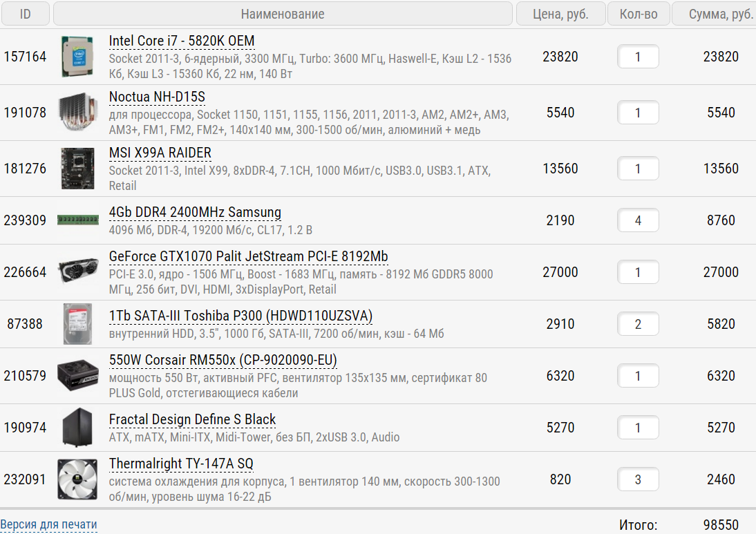
Task: Open the Noctua NH-D15S product link
Action: pyautogui.click(x=157, y=97)
